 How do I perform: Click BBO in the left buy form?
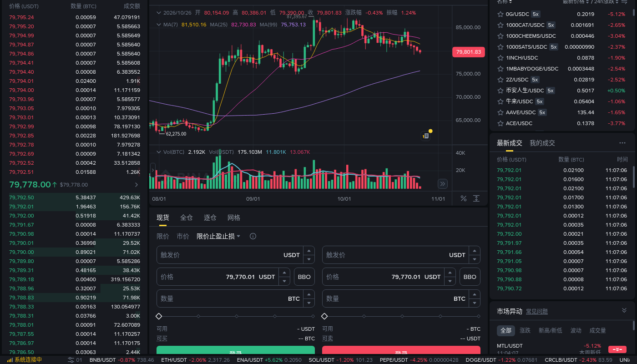(x=304, y=277)
